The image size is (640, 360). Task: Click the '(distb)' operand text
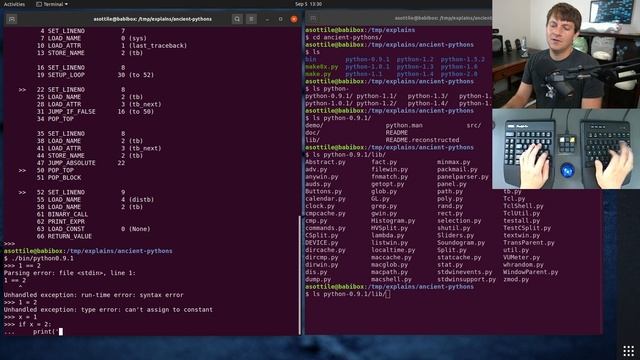pyautogui.click(x=141, y=200)
